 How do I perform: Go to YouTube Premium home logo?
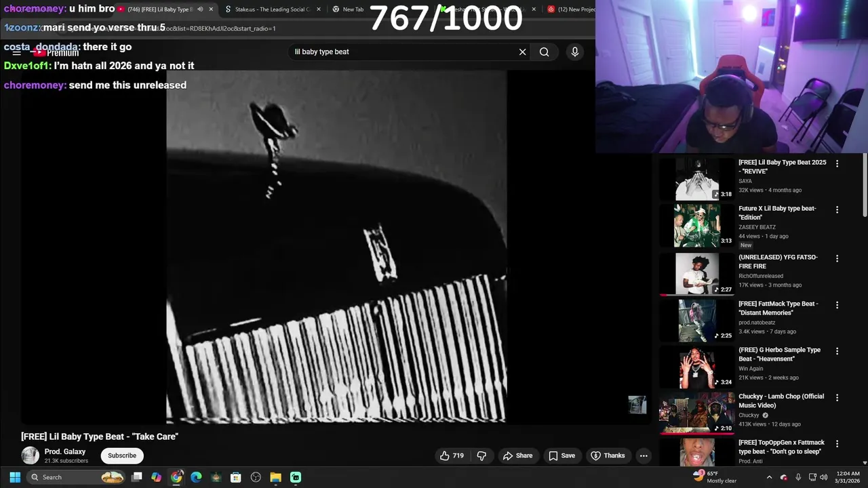(57, 52)
